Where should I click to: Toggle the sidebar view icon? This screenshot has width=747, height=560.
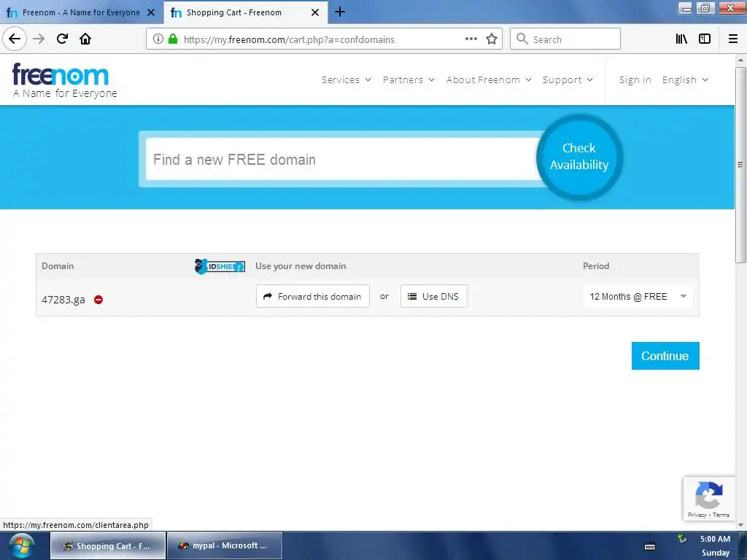pos(705,39)
